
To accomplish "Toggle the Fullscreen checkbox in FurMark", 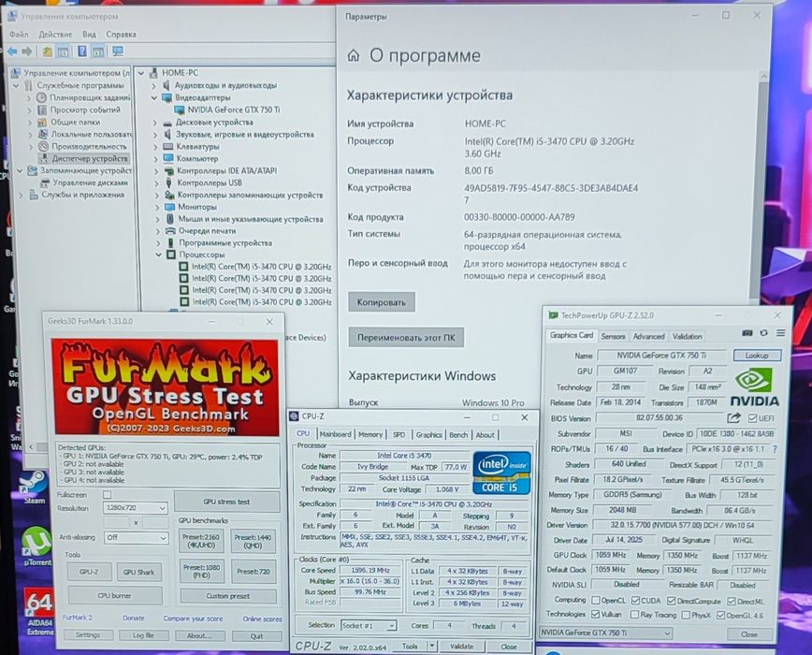I will (108, 495).
